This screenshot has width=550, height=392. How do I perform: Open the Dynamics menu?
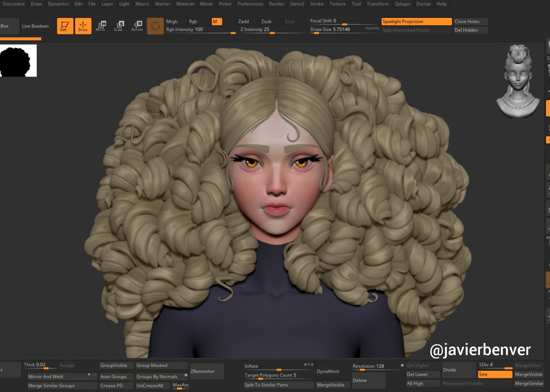pos(58,4)
